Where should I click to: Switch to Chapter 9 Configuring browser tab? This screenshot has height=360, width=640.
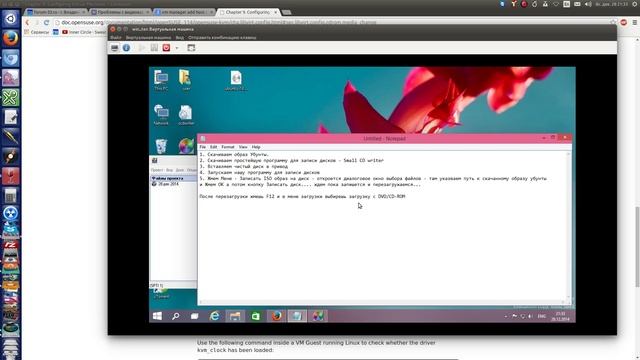pos(247,12)
